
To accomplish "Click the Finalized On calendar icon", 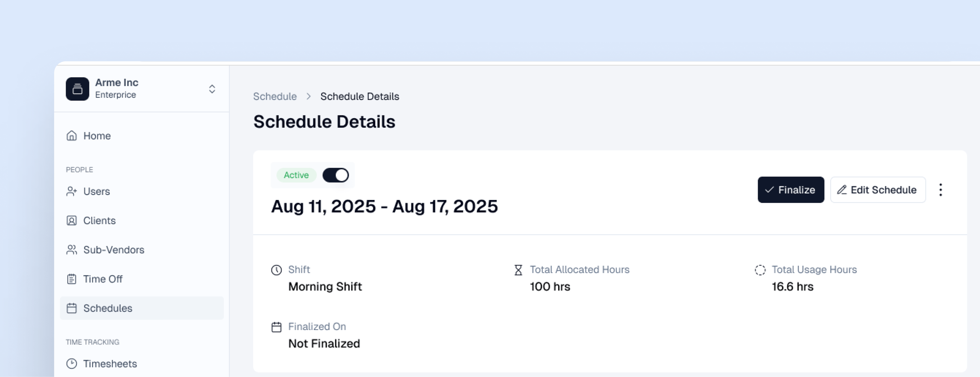I will tap(276, 327).
